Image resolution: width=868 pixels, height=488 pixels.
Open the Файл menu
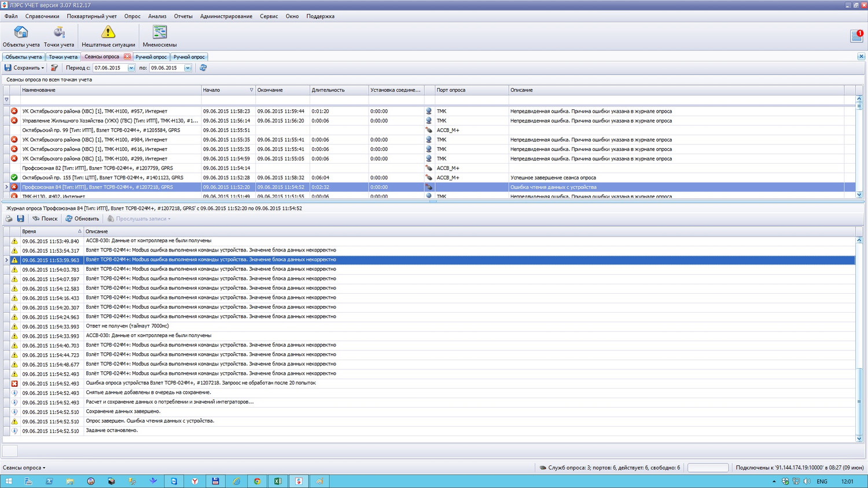11,16
